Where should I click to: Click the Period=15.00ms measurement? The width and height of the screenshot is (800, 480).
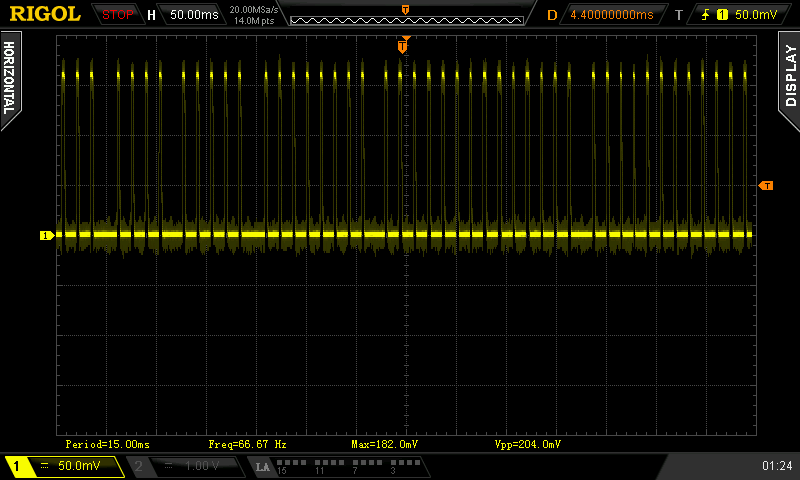[108, 444]
